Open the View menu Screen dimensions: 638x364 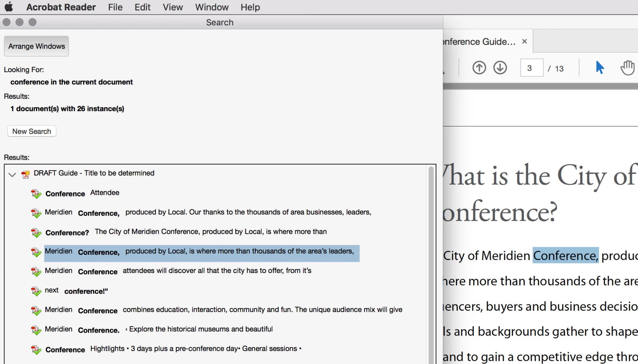pos(173,7)
